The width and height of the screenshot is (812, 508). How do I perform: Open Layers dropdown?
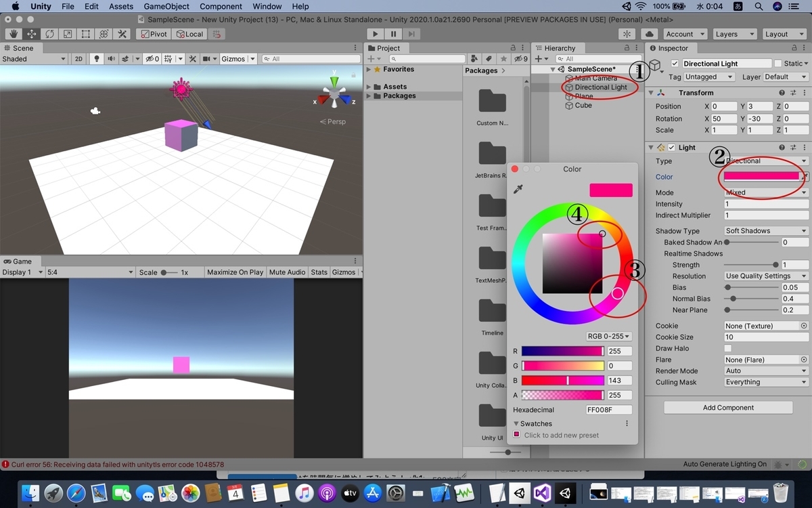pos(734,34)
